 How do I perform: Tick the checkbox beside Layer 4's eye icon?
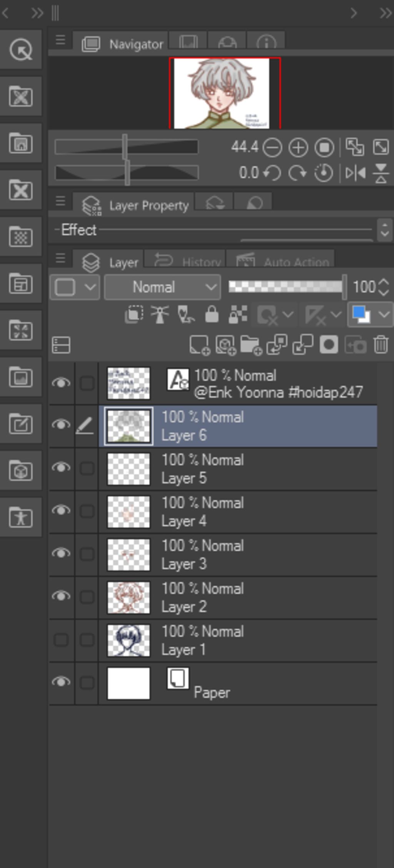tap(87, 511)
